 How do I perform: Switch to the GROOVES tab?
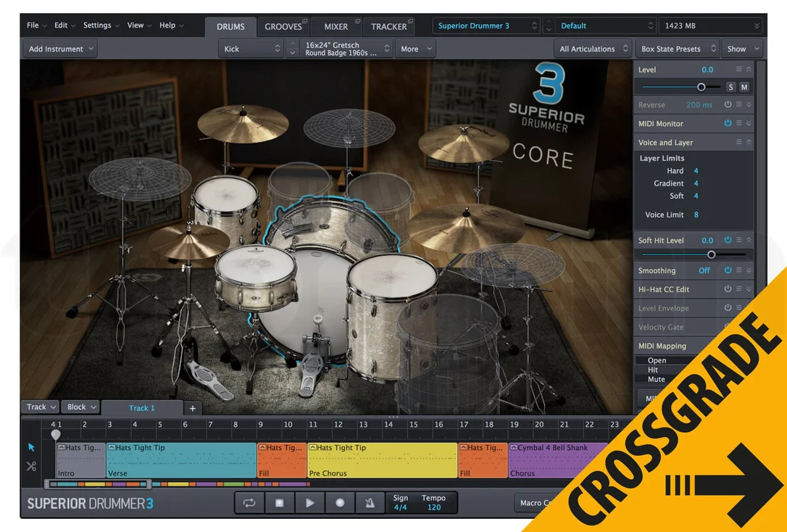pos(283,27)
